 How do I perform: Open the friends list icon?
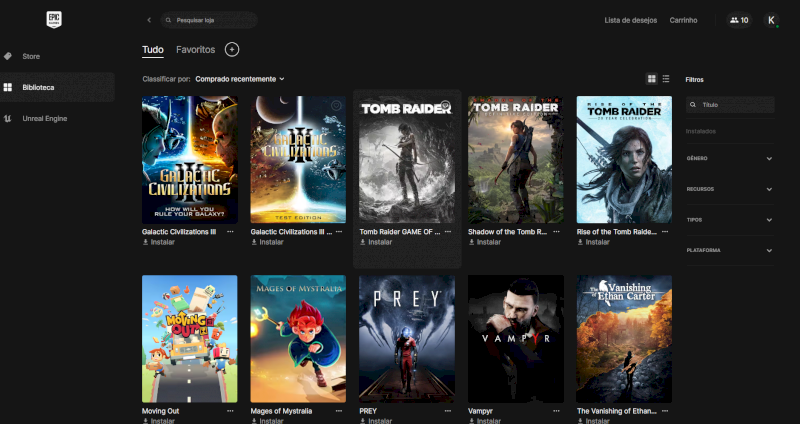coord(739,20)
